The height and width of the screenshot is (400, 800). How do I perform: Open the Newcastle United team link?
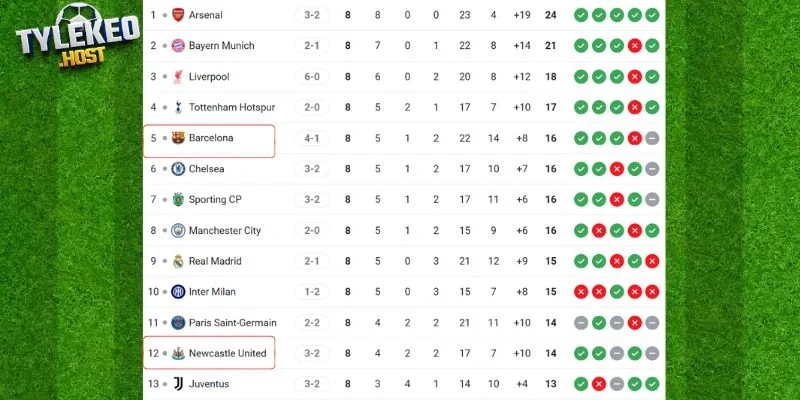[x=227, y=353]
